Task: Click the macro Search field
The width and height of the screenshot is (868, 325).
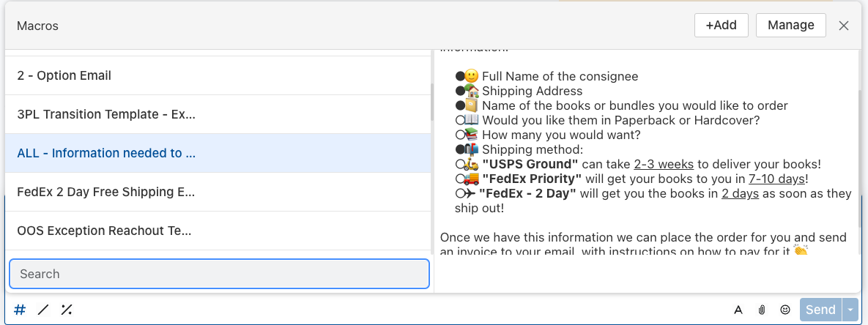Action: tap(219, 274)
